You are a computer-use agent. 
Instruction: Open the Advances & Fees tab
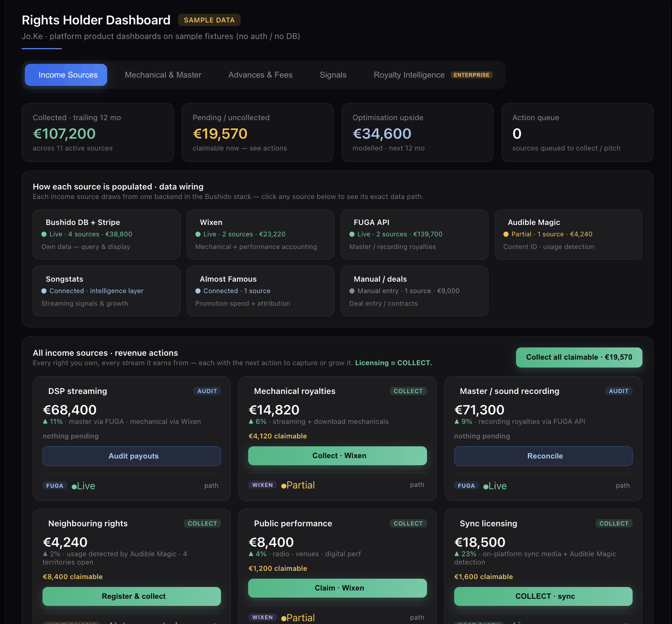click(x=260, y=75)
